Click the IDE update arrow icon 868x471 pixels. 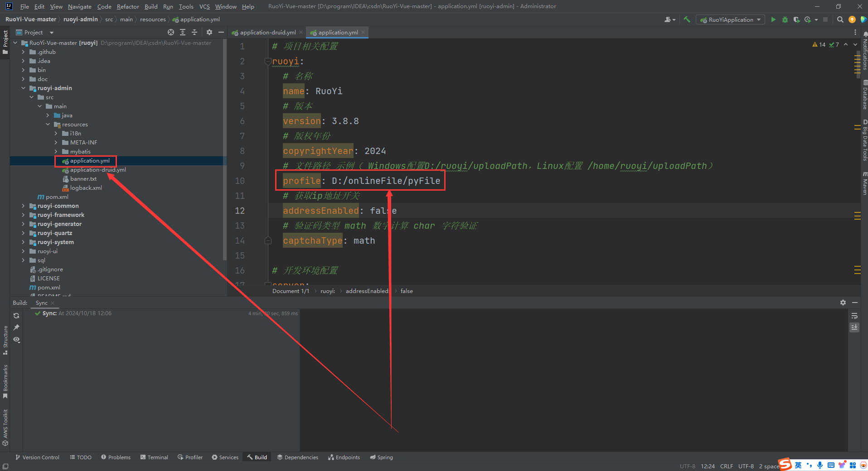(852, 19)
